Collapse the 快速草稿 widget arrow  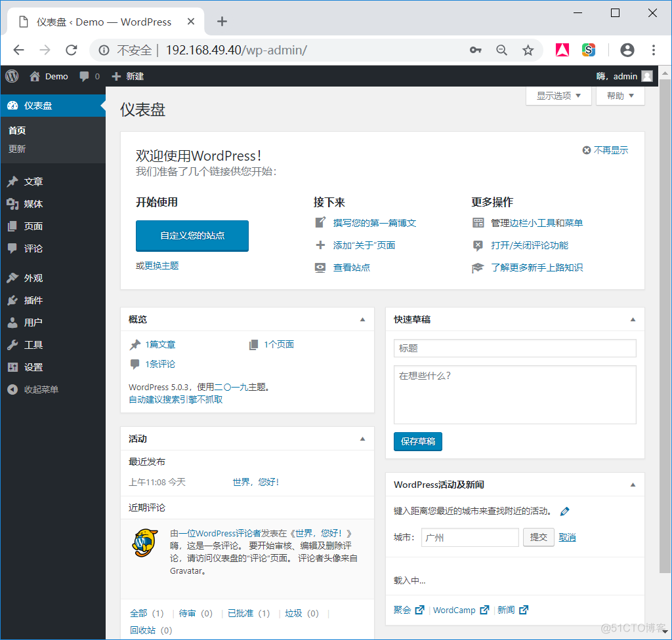pyautogui.click(x=633, y=319)
